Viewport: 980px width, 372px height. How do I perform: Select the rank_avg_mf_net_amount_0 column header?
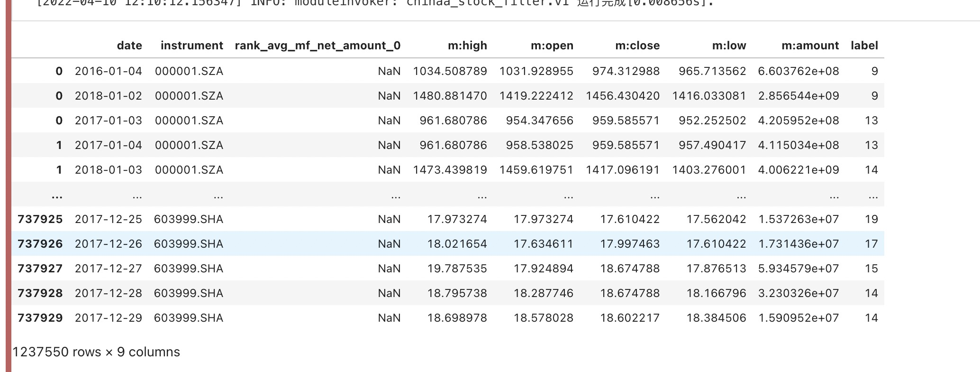click(x=318, y=46)
